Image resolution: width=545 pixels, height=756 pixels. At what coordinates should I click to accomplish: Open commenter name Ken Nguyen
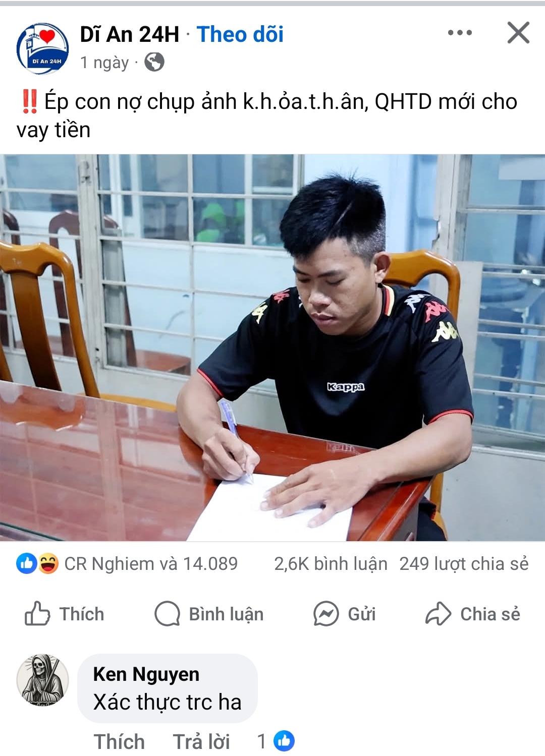146,674
